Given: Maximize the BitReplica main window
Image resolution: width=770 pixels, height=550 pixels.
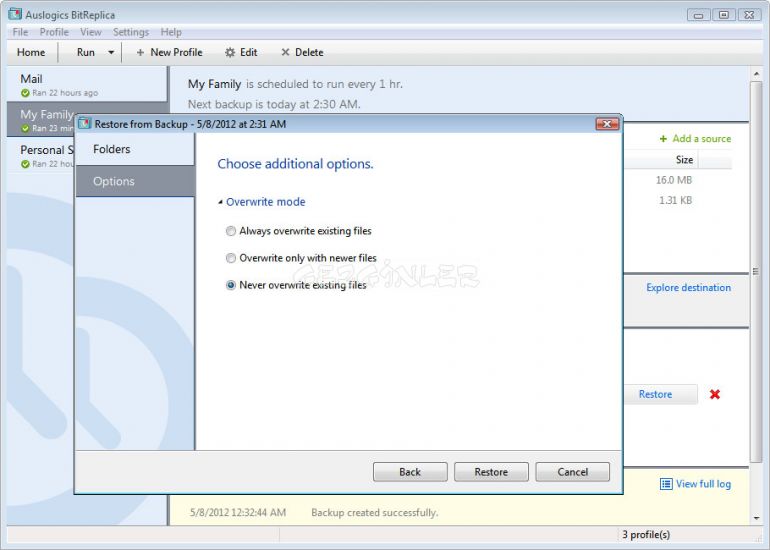Looking at the screenshot, I should coord(724,15).
